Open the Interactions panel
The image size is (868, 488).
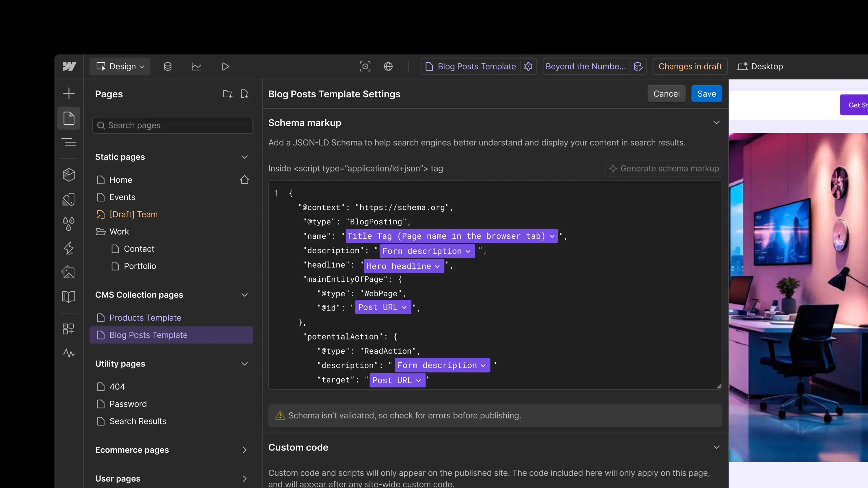[x=69, y=248]
